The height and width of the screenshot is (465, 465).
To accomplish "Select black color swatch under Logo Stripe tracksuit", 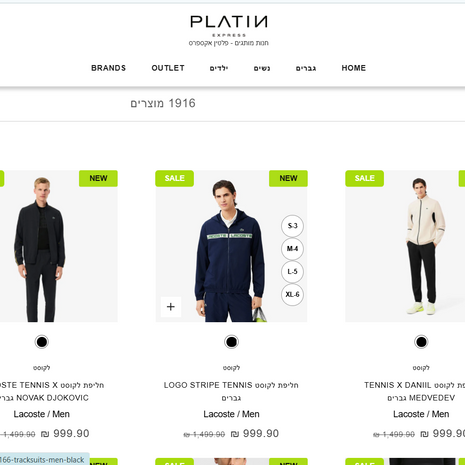I will click(x=231, y=342).
